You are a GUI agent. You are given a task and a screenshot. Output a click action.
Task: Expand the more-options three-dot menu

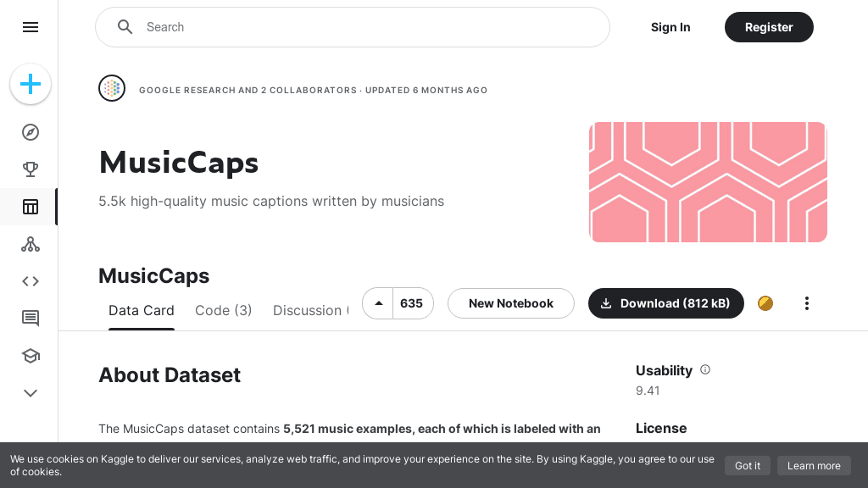click(806, 303)
